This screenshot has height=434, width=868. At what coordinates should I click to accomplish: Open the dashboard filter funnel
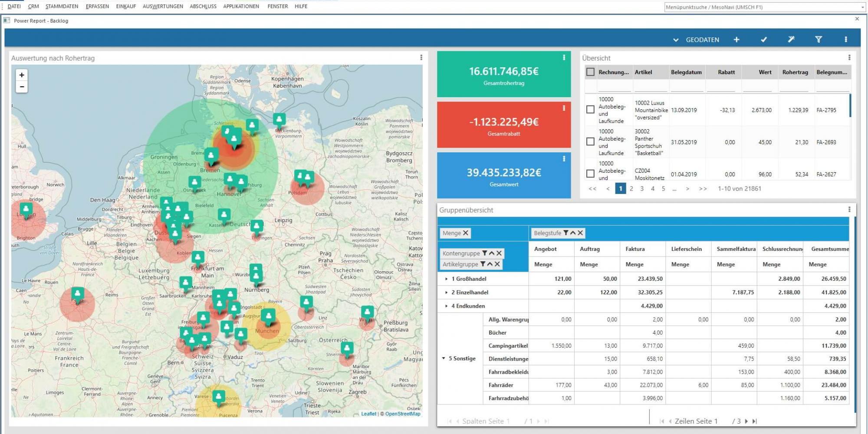[819, 39]
